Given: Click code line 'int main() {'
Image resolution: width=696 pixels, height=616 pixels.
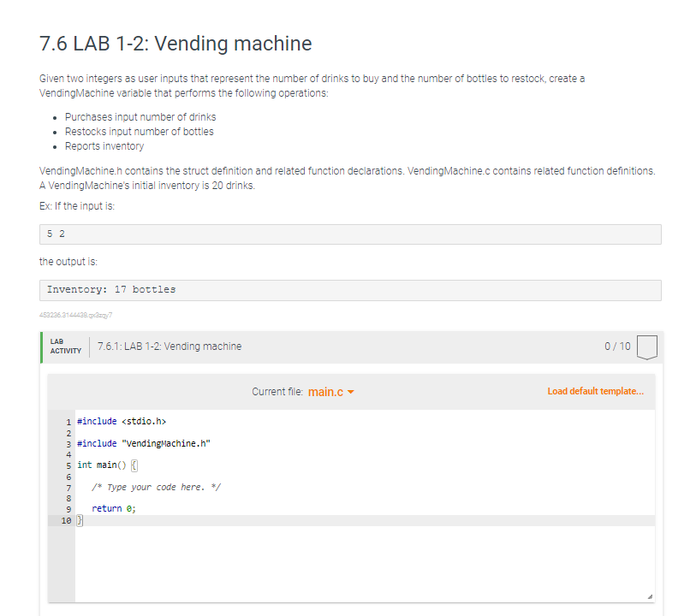Looking at the screenshot, I should pos(107,465).
